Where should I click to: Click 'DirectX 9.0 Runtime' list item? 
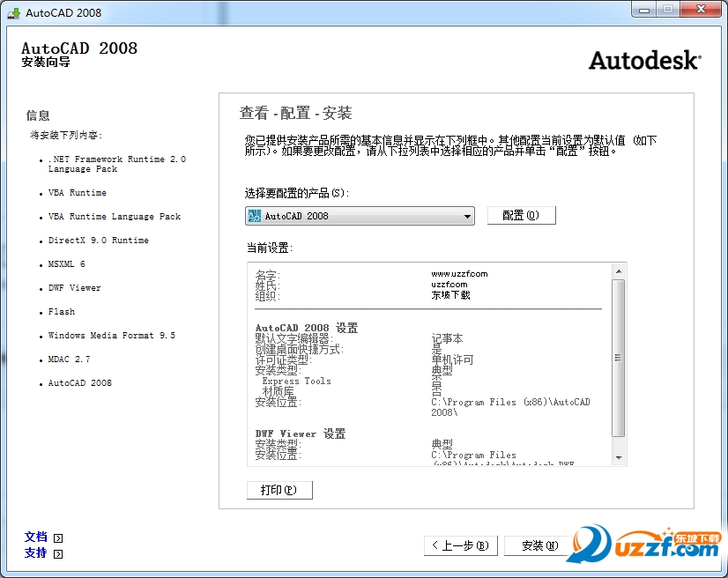(x=99, y=240)
